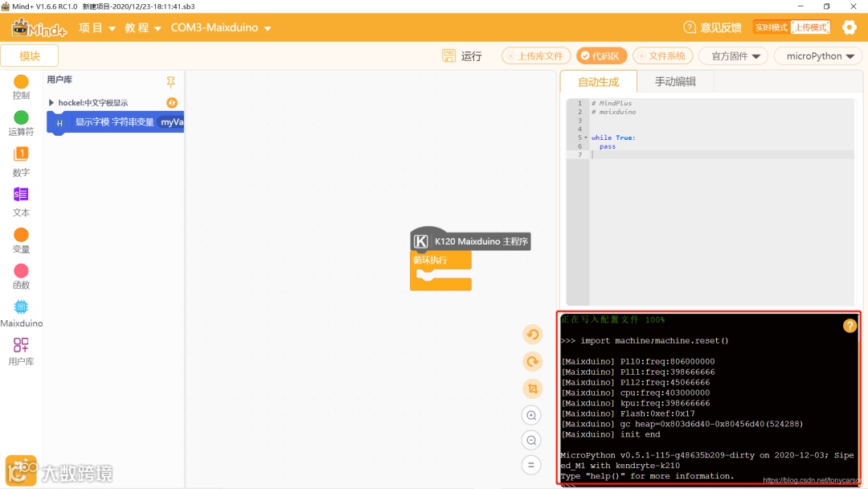
Task: Switch to 实时模式 (real-time mode)
Action: pyautogui.click(x=771, y=27)
